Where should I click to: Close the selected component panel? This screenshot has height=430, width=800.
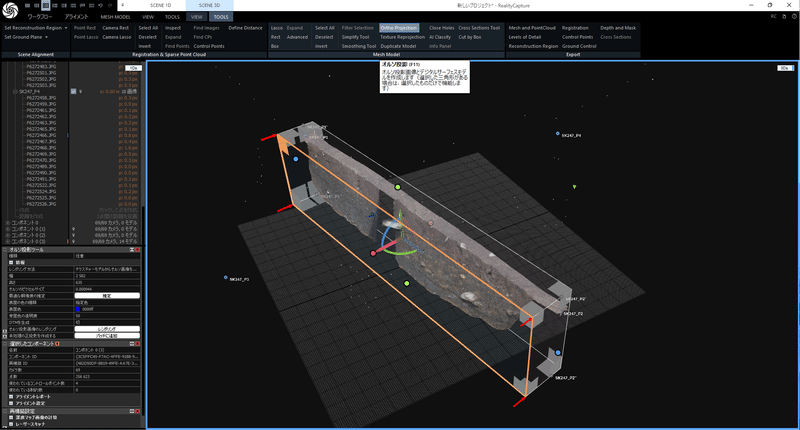(138, 344)
